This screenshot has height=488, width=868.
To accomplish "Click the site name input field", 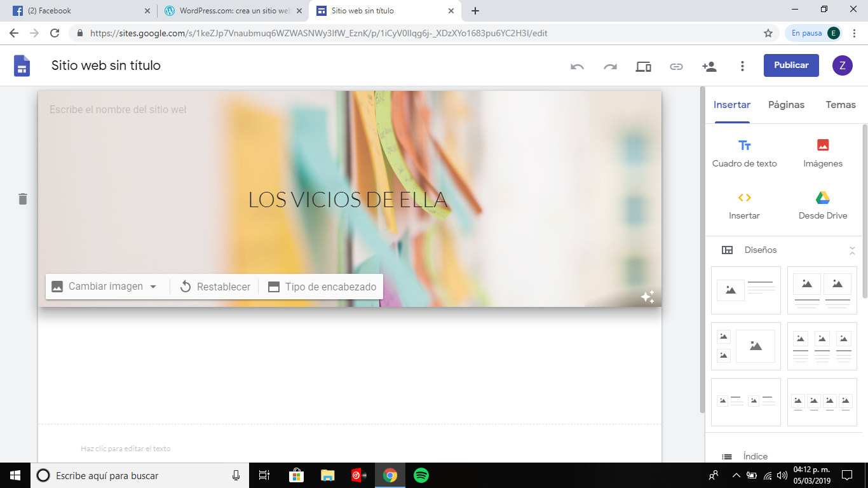I will pos(118,110).
